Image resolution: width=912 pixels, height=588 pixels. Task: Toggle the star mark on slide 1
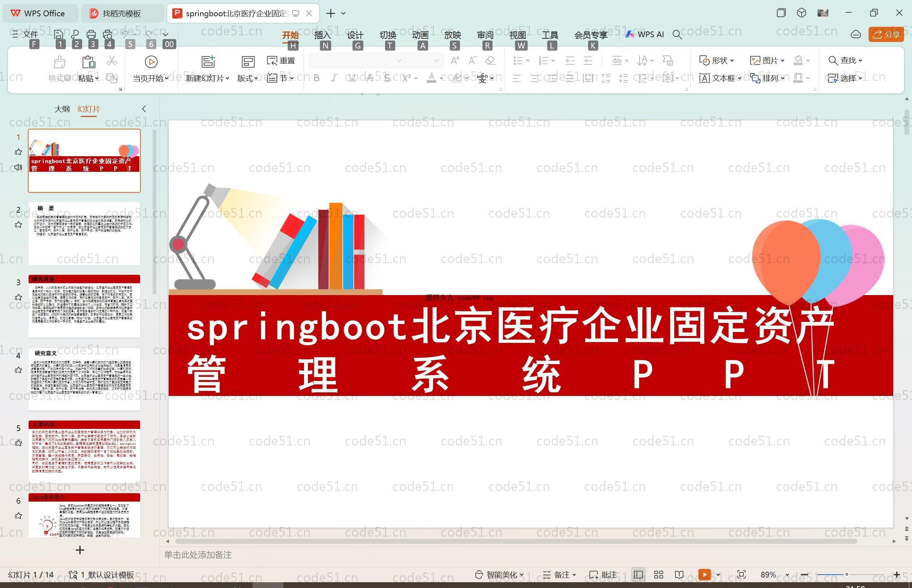(18, 152)
